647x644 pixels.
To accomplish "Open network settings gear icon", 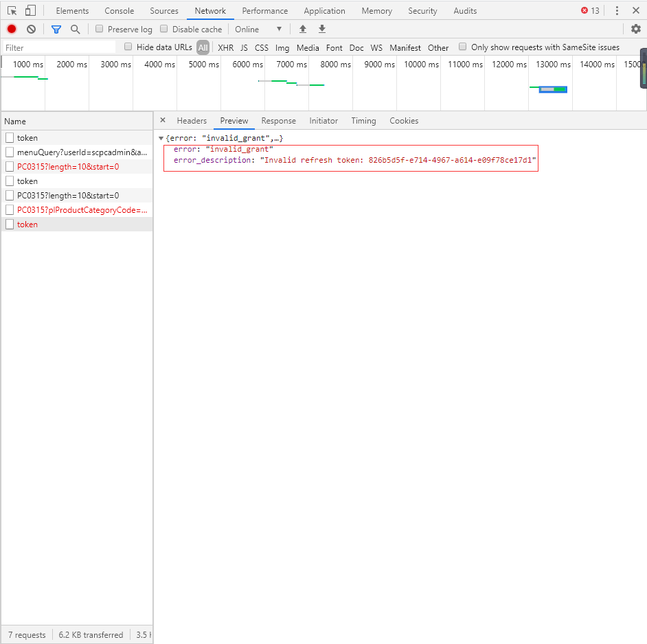I will tap(636, 29).
